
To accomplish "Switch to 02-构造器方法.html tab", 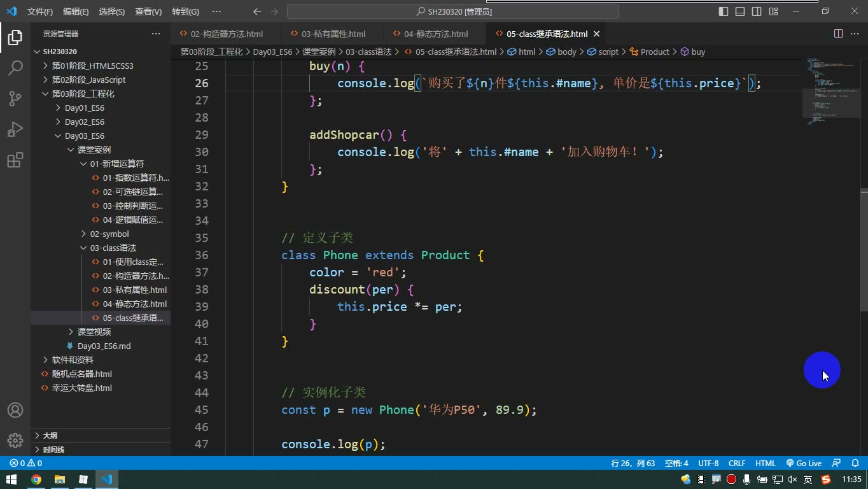I will click(x=226, y=34).
